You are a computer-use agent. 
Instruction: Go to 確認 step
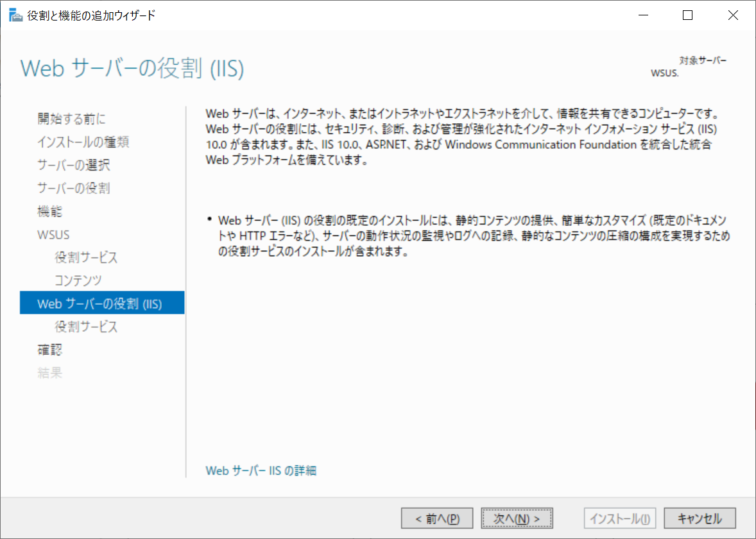[49, 350]
